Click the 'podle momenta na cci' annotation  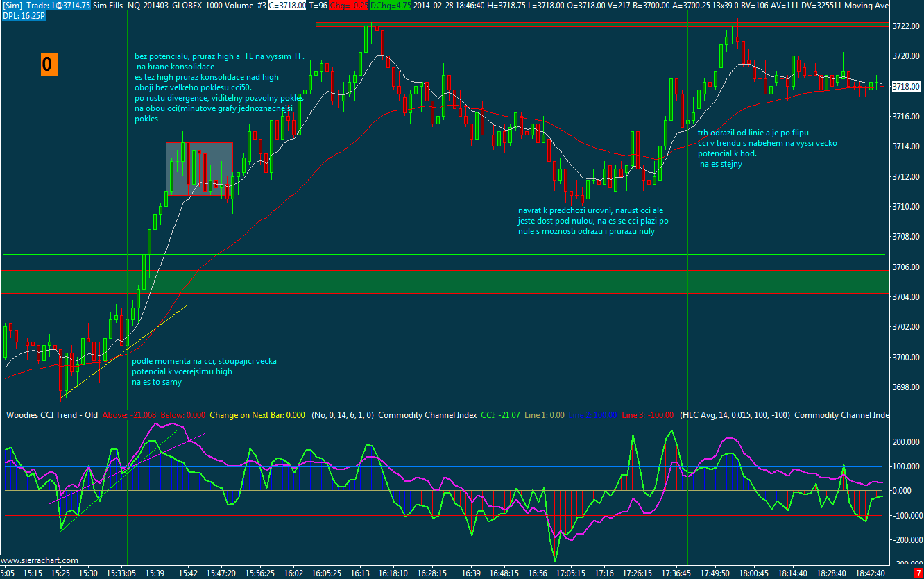click(x=204, y=371)
